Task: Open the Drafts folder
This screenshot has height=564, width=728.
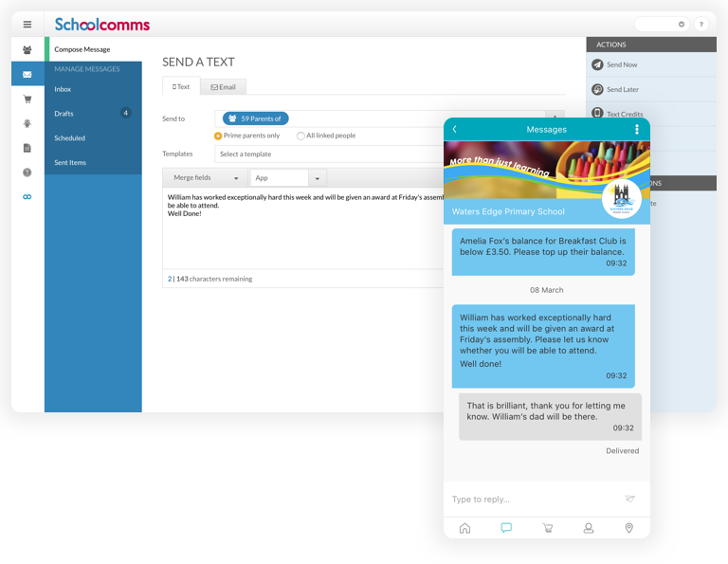Action: point(64,113)
